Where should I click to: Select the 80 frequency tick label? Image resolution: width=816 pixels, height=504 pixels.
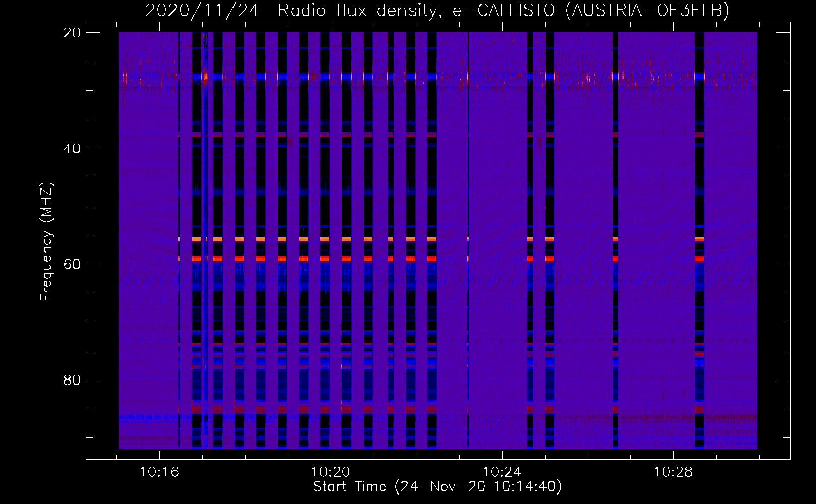[72, 380]
